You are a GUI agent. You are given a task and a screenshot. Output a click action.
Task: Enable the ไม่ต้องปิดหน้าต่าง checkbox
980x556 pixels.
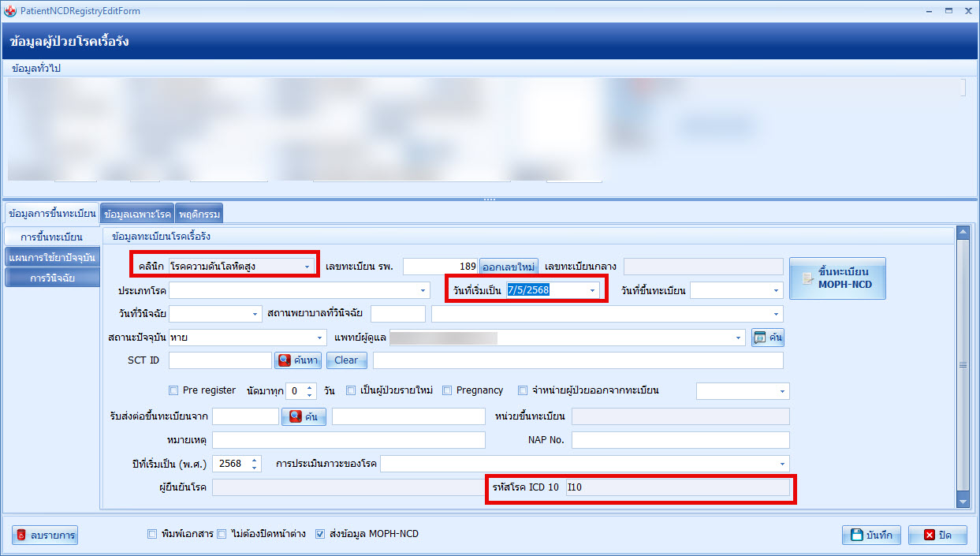[x=222, y=534]
